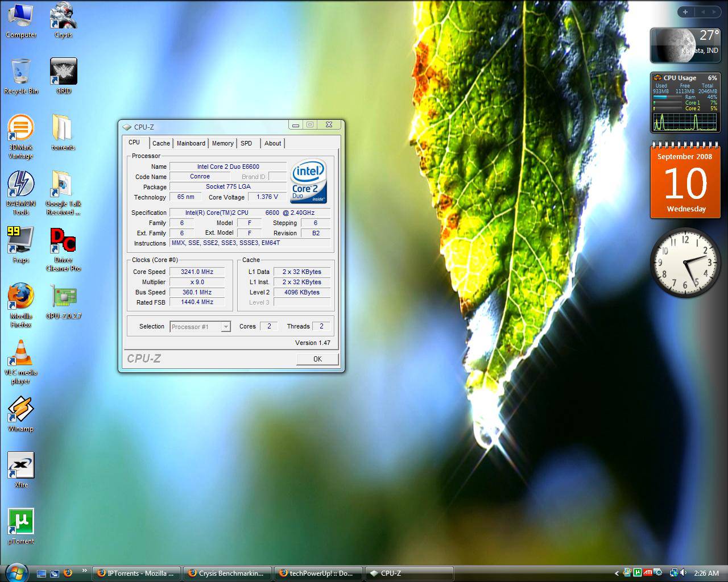
Task: Click the Bus Speed 360.1 MHz value
Action: pos(197,292)
